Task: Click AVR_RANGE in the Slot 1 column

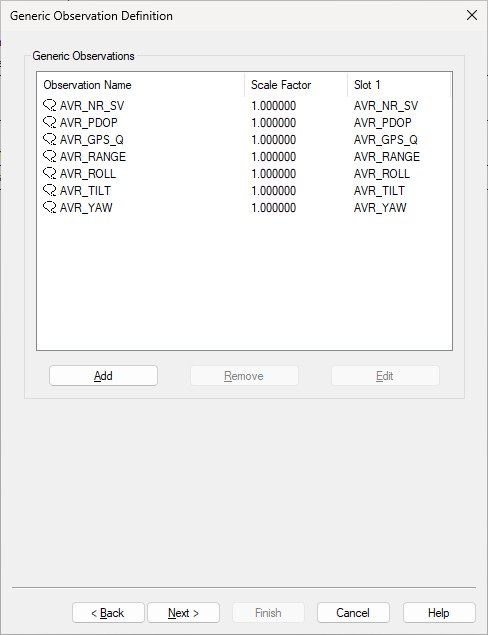Action: (387, 157)
